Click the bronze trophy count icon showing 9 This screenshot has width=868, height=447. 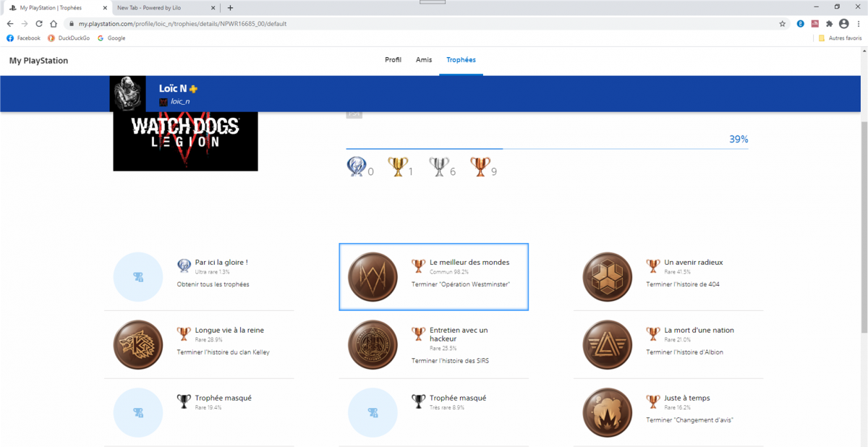[480, 167]
